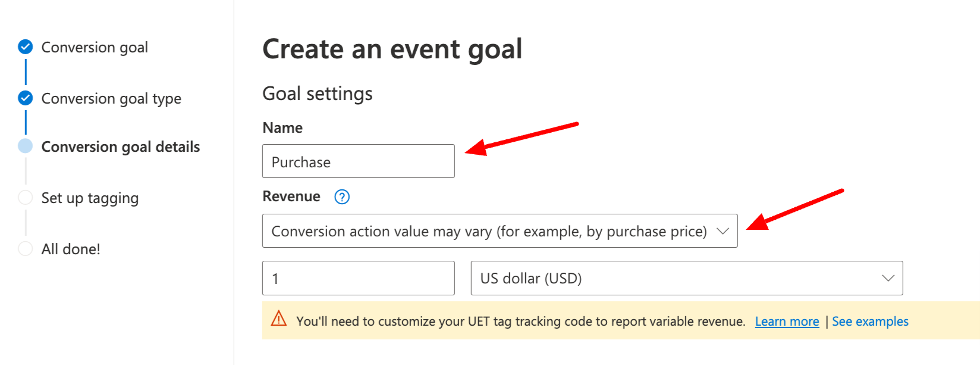Jump to the Set up tagging step label

pyautogui.click(x=90, y=198)
